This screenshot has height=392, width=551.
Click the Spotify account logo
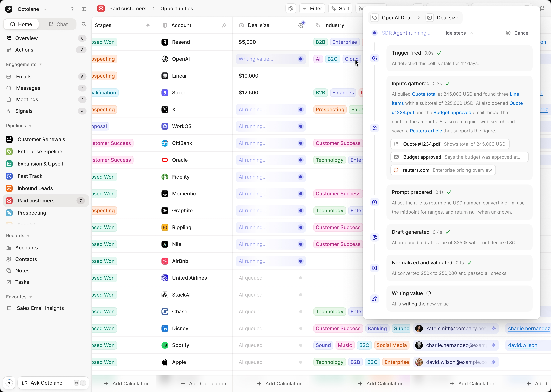click(x=165, y=345)
